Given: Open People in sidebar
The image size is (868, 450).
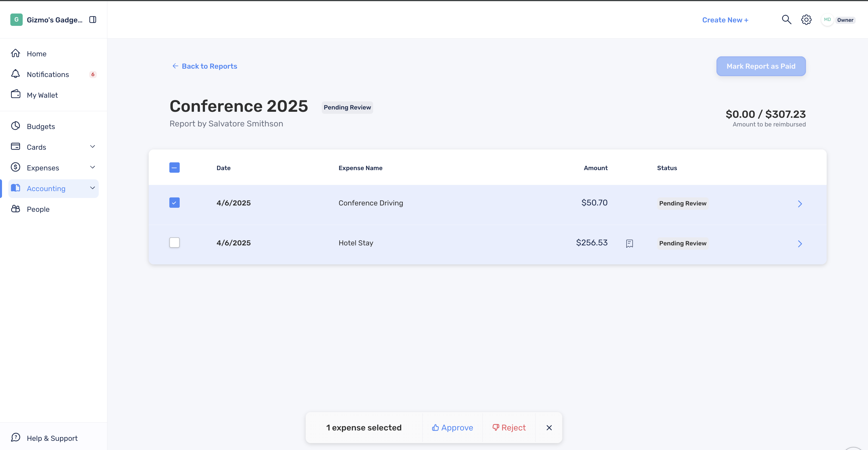Looking at the screenshot, I should click(38, 209).
